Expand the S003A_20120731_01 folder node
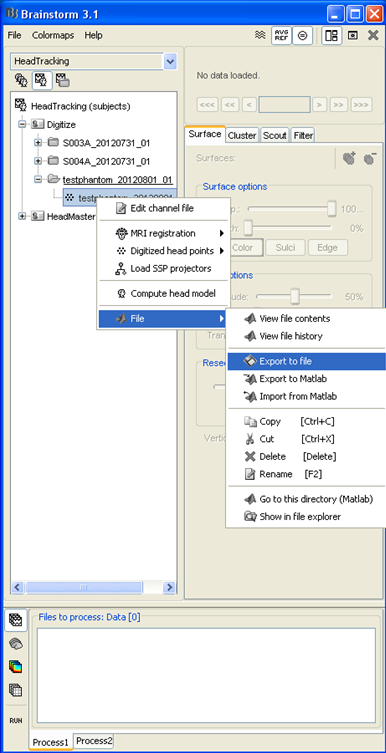386x753 pixels. point(38,143)
